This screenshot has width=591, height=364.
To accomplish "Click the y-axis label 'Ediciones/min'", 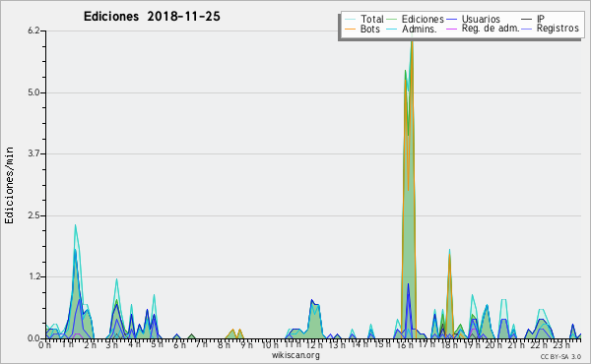I will (x=9, y=185).
